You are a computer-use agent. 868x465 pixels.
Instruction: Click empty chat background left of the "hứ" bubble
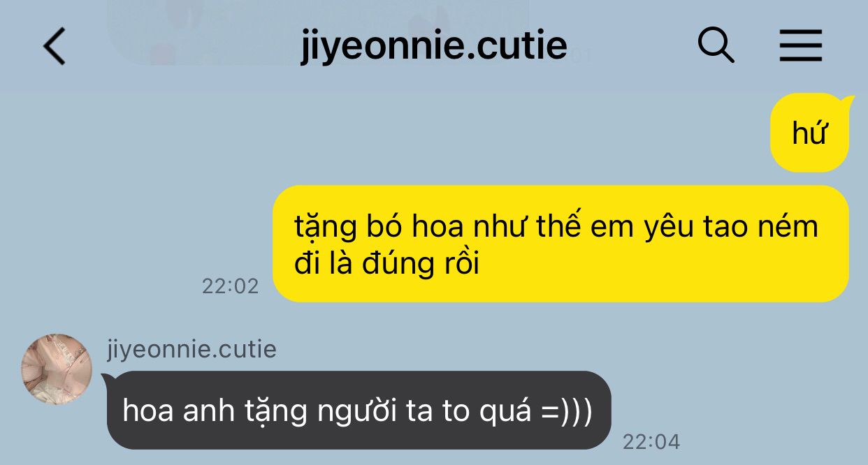coord(419,133)
